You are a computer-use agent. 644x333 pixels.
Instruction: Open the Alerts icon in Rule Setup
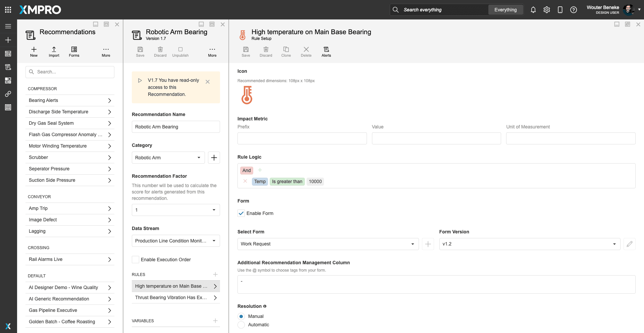[326, 50]
